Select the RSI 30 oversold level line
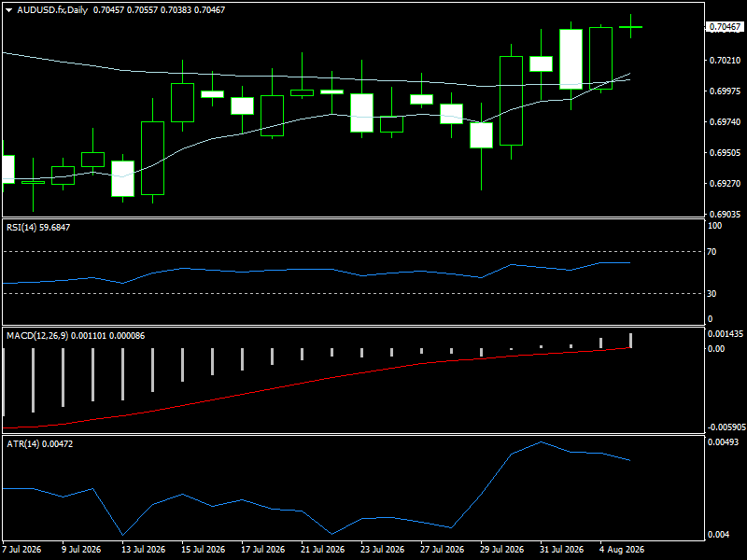 pos(353,293)
